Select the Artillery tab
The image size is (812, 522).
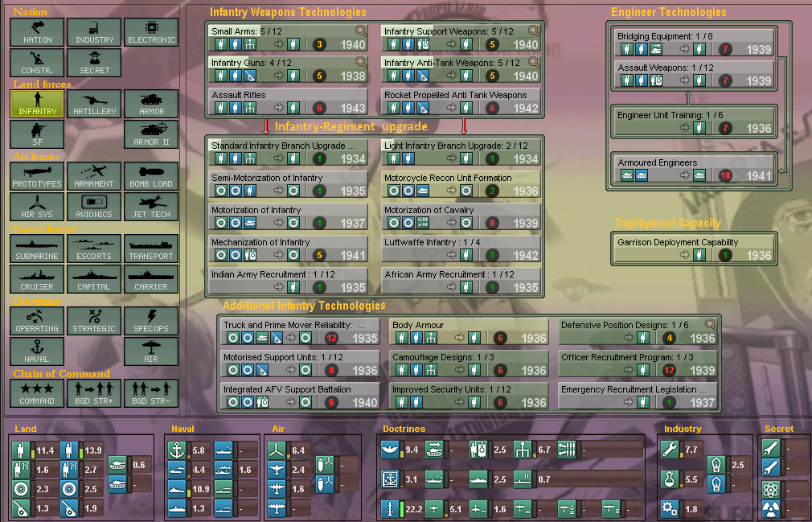(x=94, y=104)
